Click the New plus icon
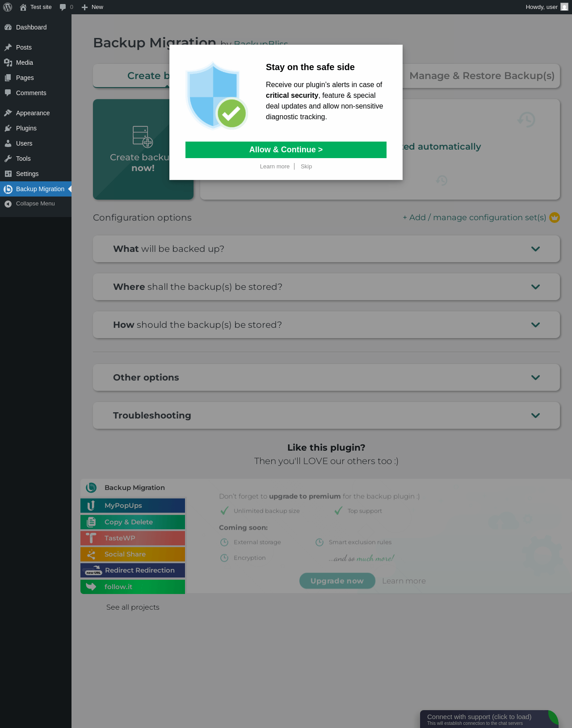 [84, 7]
